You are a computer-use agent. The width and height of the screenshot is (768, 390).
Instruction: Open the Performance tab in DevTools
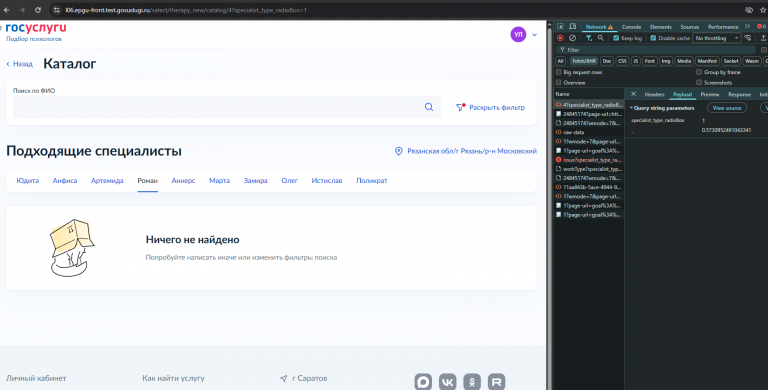click(722, 26)
